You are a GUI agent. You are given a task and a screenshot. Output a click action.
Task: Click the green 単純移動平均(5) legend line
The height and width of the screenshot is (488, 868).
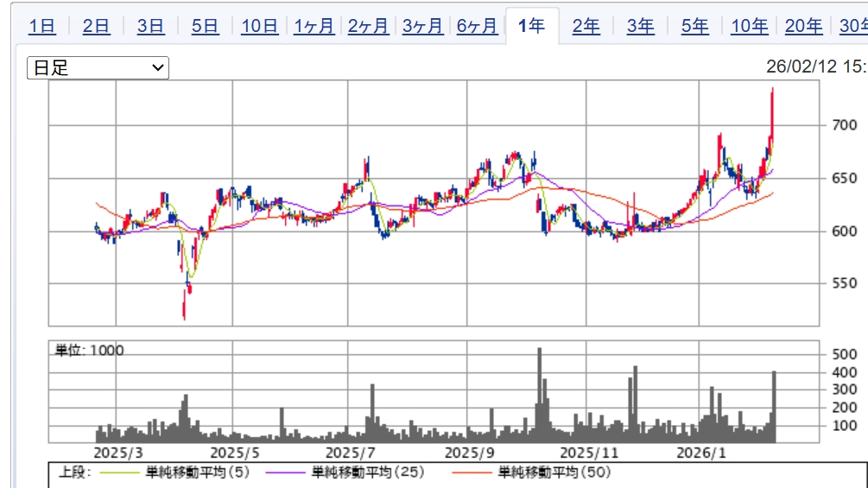point(121,472)
